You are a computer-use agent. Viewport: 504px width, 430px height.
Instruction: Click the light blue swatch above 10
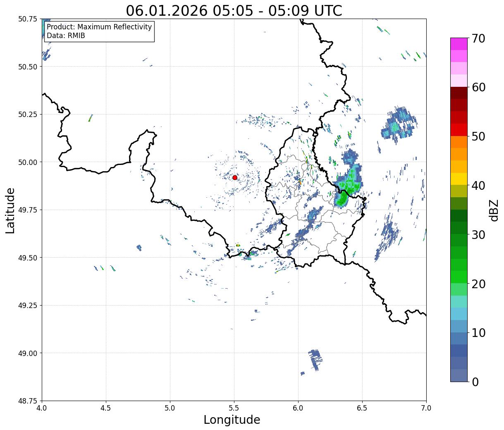[459, 326]
